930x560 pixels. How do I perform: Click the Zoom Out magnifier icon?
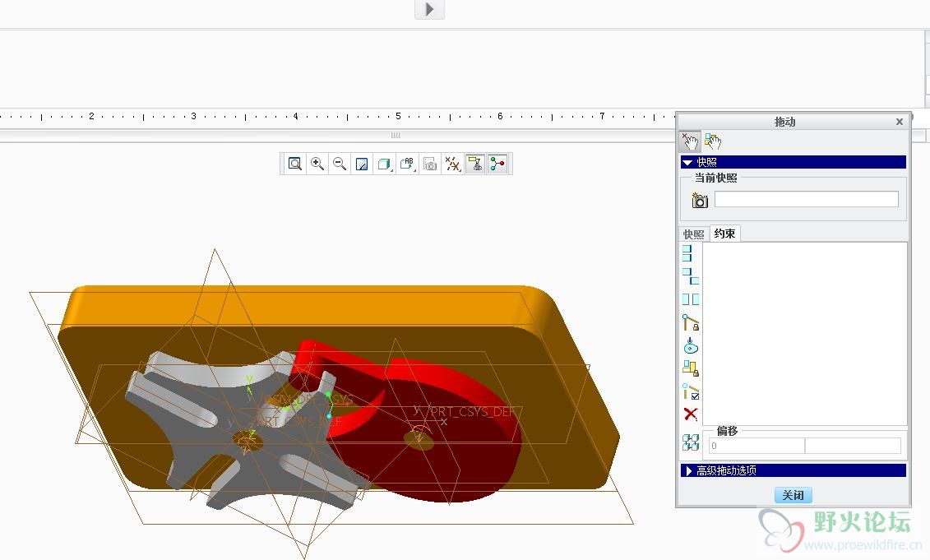click(340, 164)
